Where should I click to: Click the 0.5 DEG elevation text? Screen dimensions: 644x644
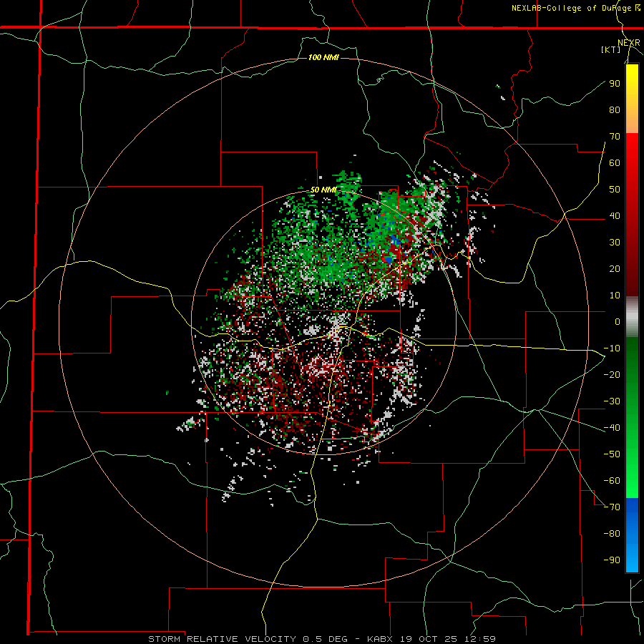click(x=326, y=639)
